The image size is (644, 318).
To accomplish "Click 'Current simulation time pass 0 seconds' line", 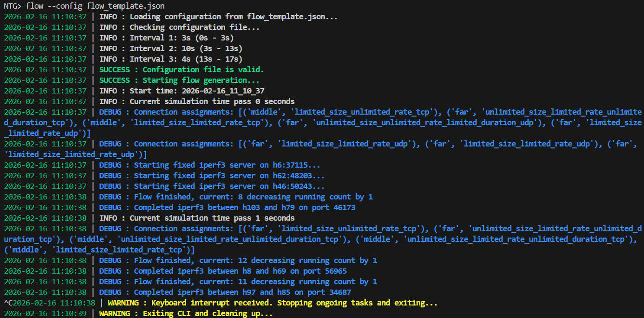I will point(212,101).
